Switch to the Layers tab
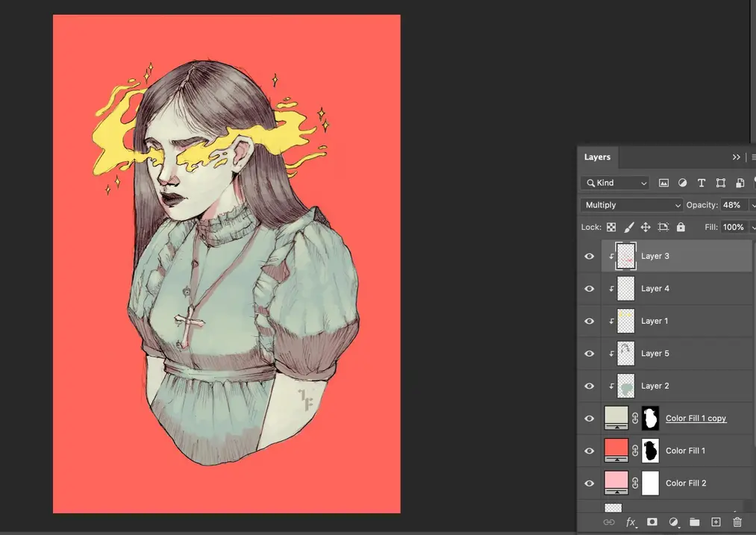Viewport: 756px width, 535px height. click(597, 157)
